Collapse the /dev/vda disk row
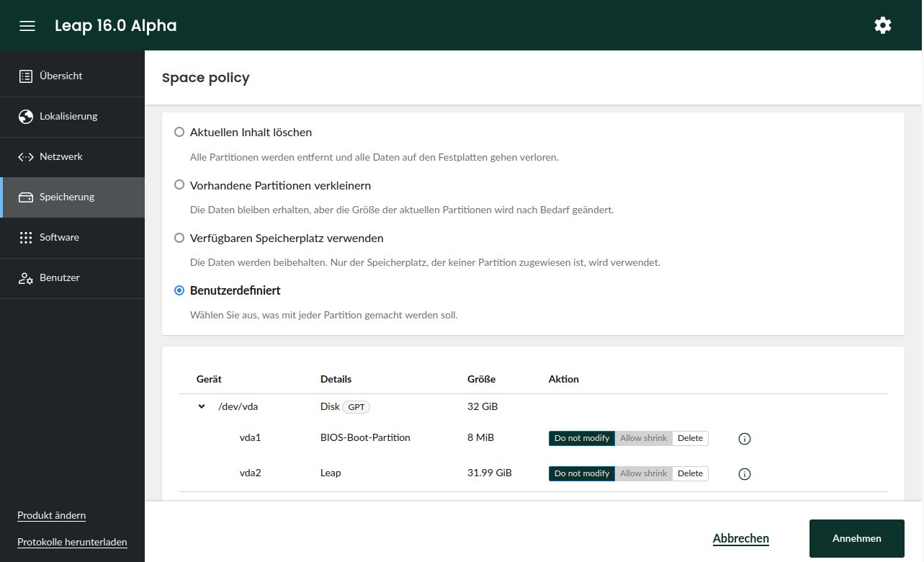The height and width of the screenshot is (562, 924). [x=202, y=406]
